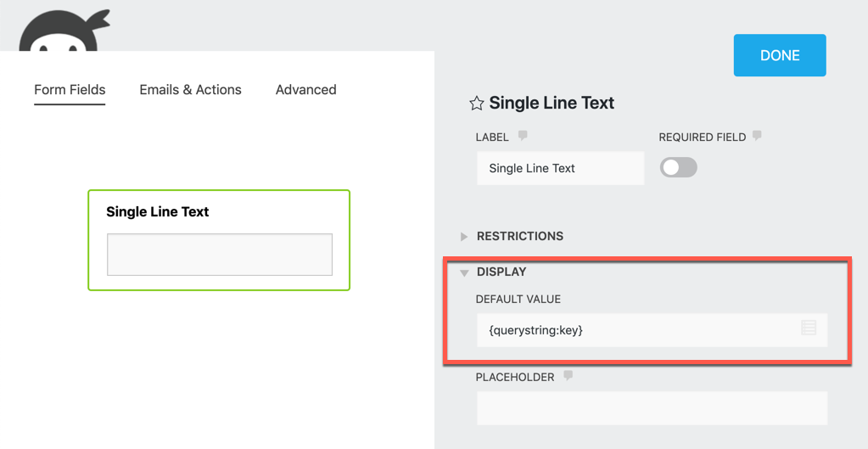This screenshot has width=868, height=449.
Task: Click the empty text box in the form preview
Action: (x=219, y=255)
